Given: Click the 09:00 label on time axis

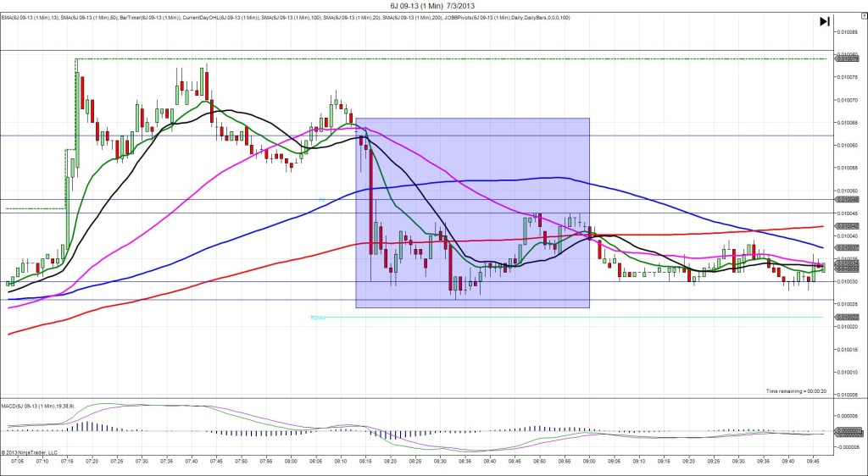Looking at the screenshot, I should [588, 462].
